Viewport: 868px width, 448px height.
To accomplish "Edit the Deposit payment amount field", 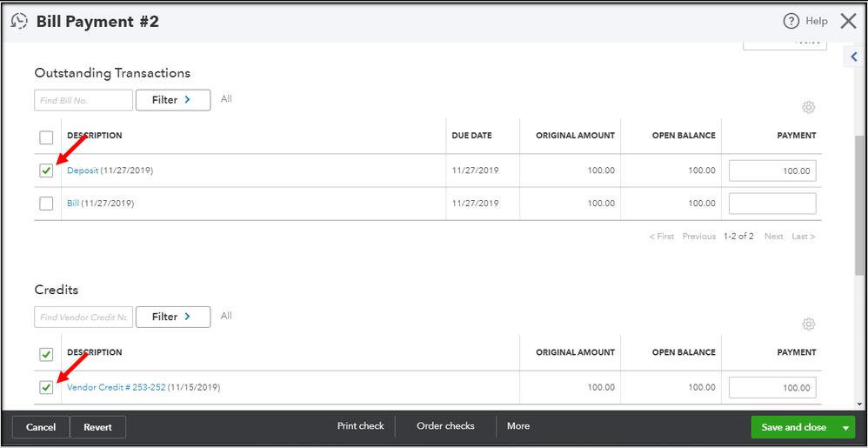I will point(772,171).
